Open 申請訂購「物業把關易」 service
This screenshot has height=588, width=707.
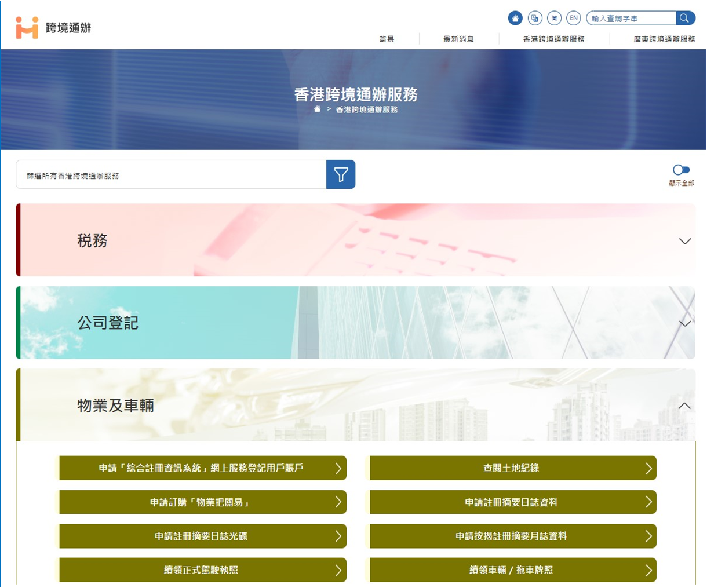203,502
